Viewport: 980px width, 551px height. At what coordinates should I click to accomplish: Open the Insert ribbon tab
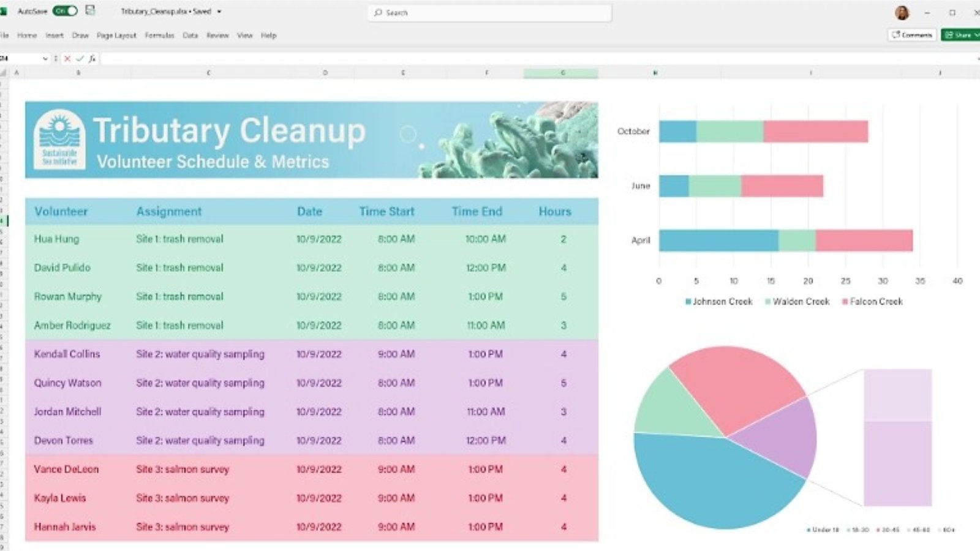tap(54, 36)
